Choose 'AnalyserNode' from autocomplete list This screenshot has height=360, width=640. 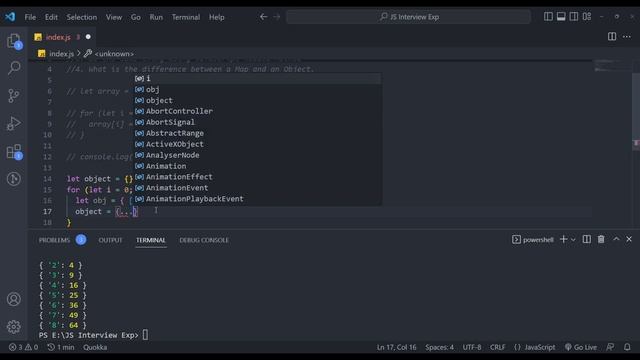coord(258,155)
